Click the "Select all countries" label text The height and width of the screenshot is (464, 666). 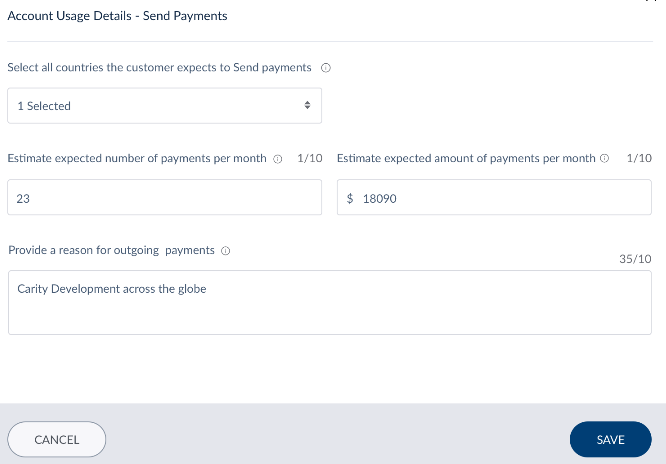coord(159,68)
